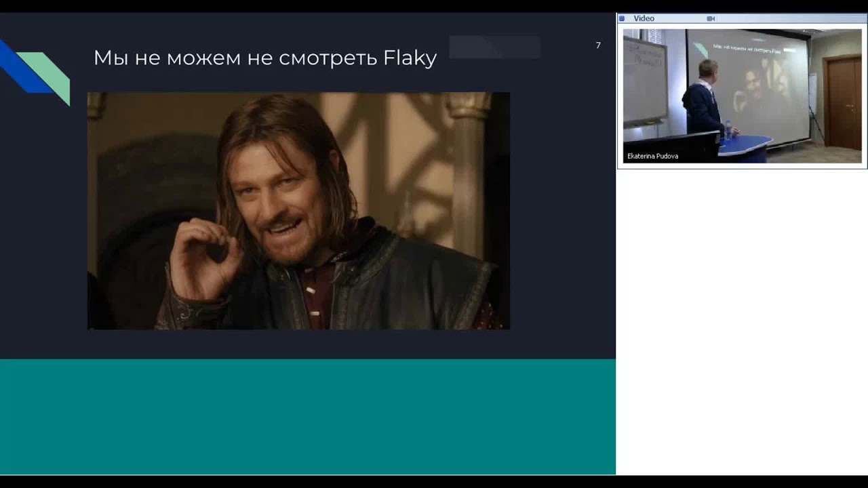Click the Ekaterina Pudova name label
Viewport: 868px width, 488px height.
coord(652,156)
